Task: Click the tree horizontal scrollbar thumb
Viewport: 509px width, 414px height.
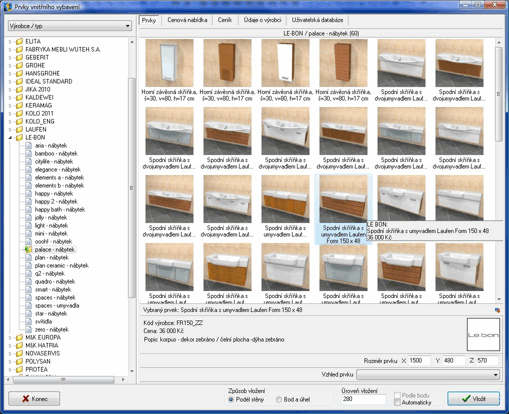Action: coord(63,379)
